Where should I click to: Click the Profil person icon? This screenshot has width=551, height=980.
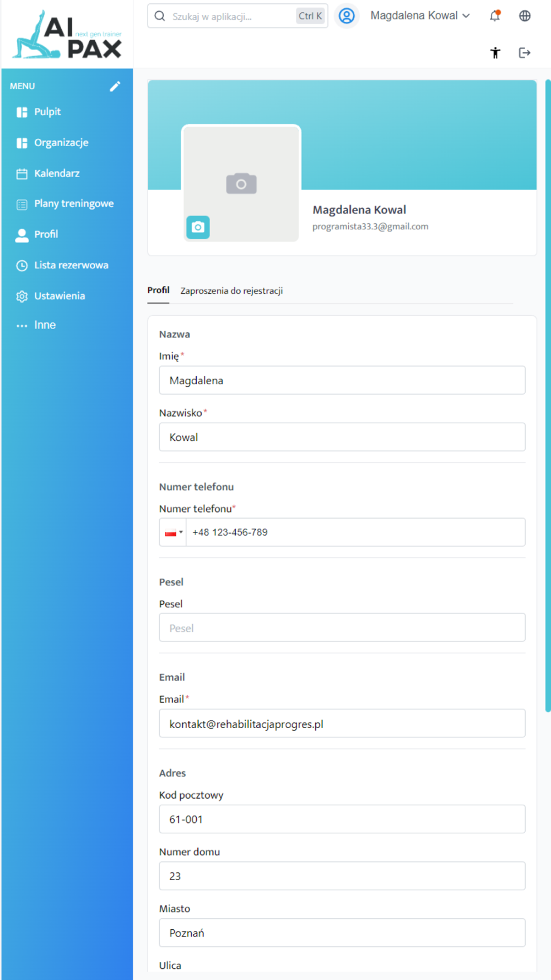[x=22, y=235]
